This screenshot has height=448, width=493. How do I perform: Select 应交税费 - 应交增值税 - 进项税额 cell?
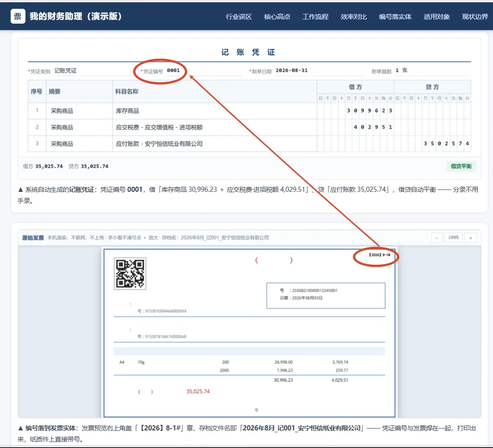[215, 127]
